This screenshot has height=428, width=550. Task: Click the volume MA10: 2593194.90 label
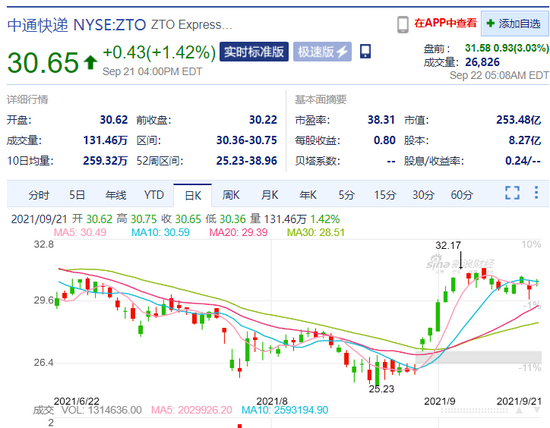(285, 410)
